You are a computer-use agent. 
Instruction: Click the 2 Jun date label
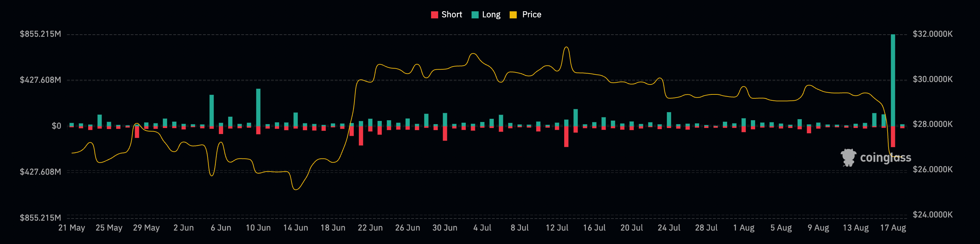(183, 228)
